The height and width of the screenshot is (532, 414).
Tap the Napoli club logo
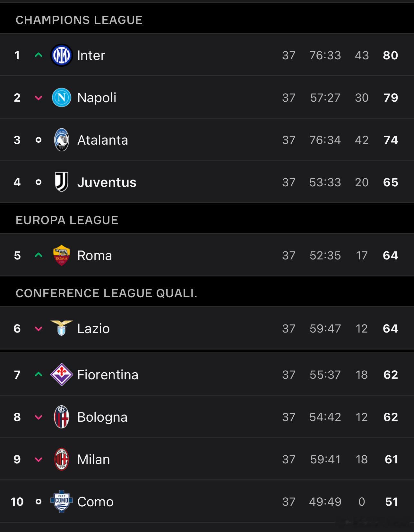62,97
